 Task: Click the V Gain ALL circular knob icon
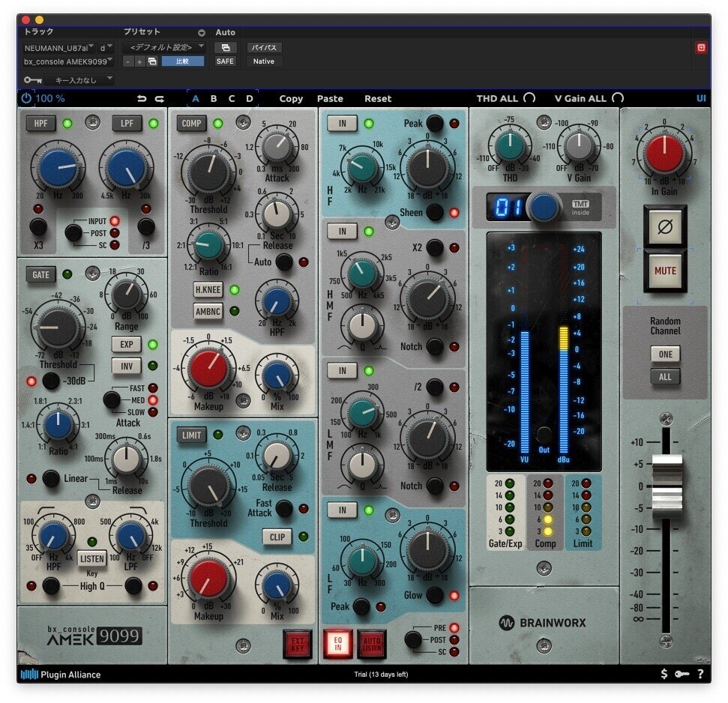tap(618, 98)
